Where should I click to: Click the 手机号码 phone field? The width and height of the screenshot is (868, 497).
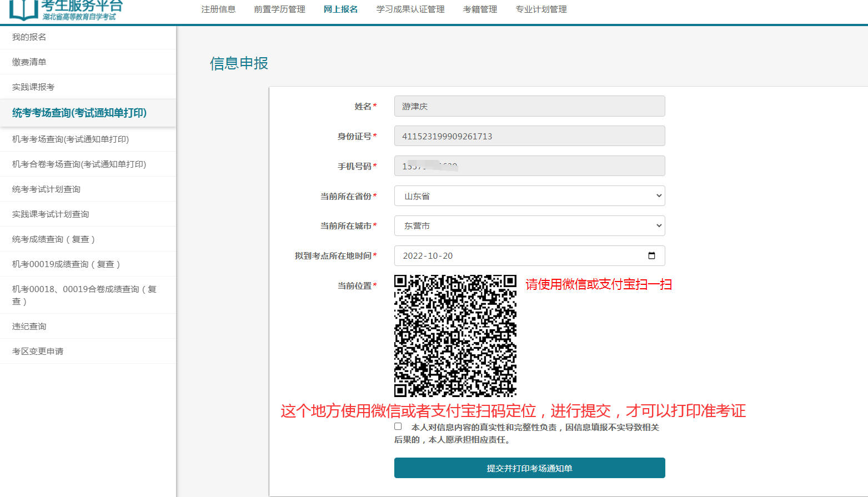pyautogui.click(x=529, y=166)
